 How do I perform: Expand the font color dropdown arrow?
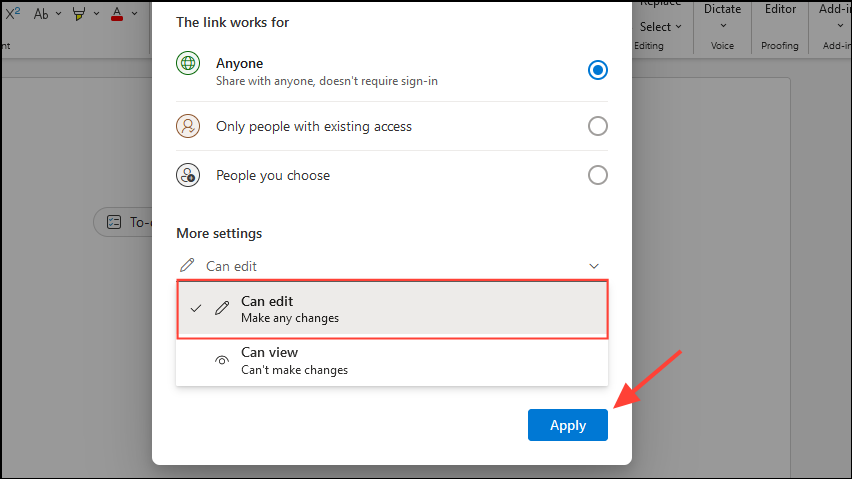[x=135, y=14]
